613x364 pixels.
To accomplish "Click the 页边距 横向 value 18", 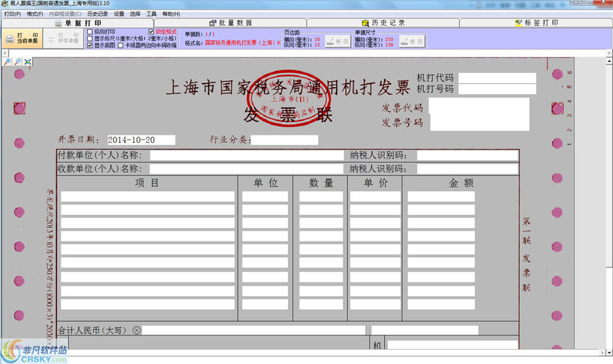I will tap(317, 39).
